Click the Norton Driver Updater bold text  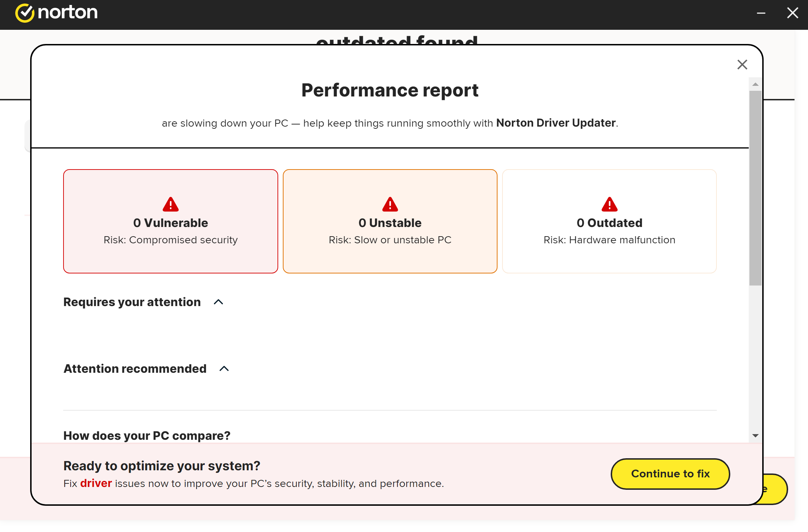click(556, 123)
